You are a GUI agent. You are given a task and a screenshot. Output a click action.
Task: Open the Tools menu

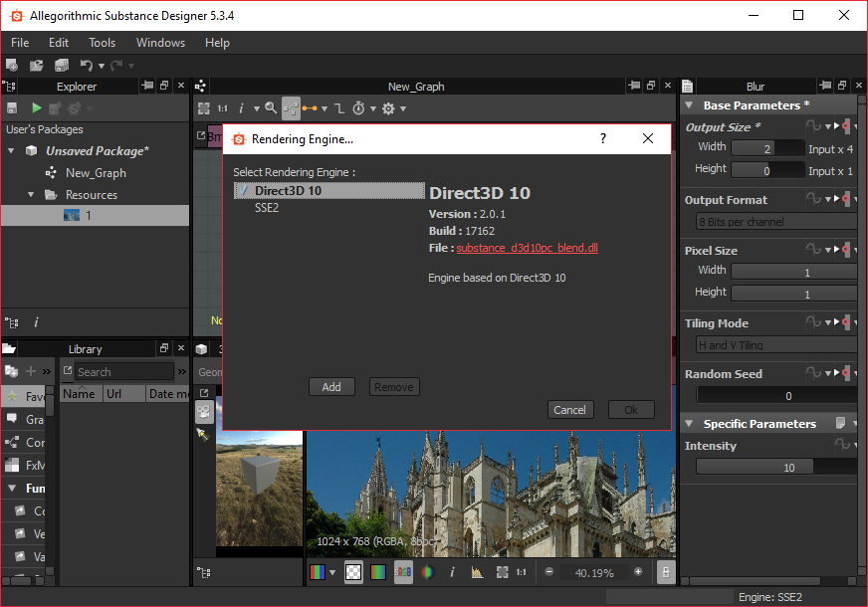click(x=102, y=43)
